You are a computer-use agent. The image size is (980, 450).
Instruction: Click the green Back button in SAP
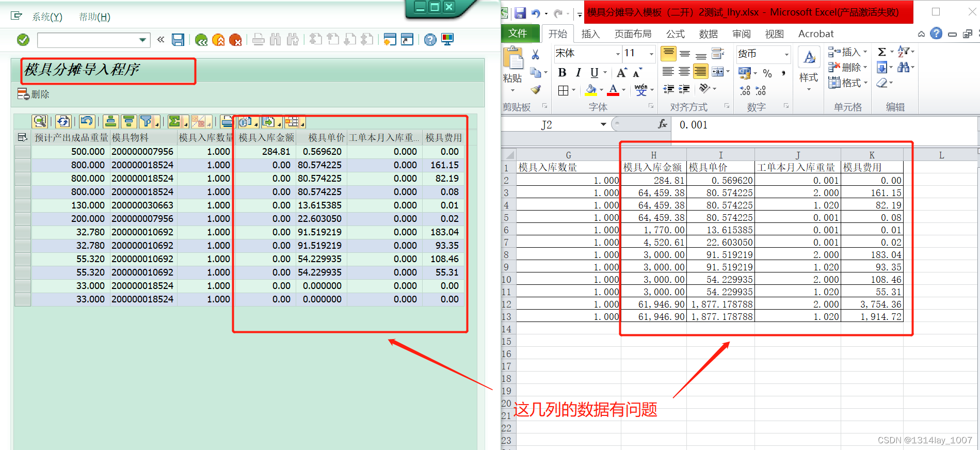[201, 40]
